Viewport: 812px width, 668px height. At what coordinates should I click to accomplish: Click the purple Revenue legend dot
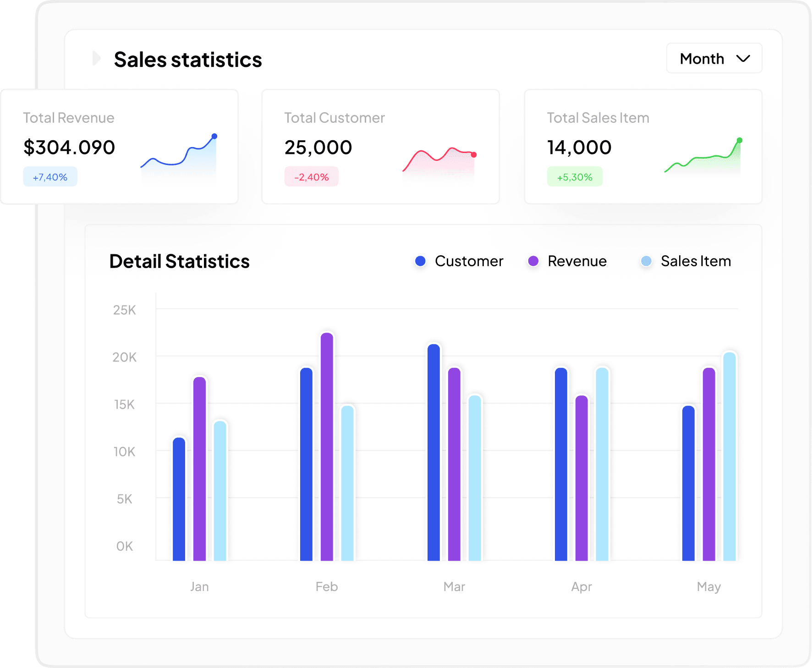(x=533, y=261)
